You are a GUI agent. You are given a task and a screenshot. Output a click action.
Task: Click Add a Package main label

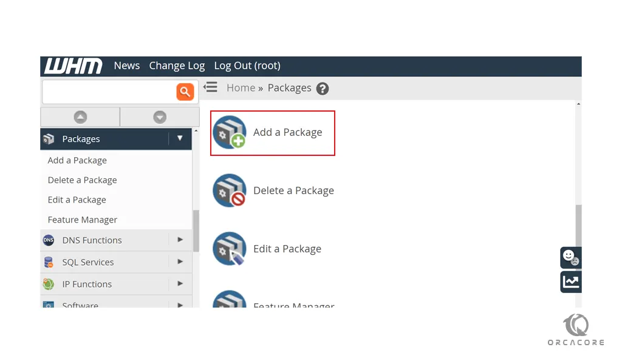[287, 132]
